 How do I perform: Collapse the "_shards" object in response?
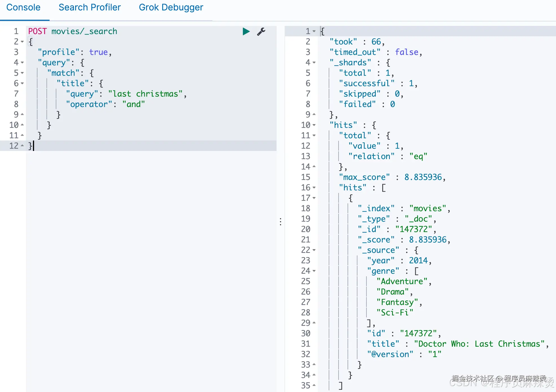coord(314,63)
